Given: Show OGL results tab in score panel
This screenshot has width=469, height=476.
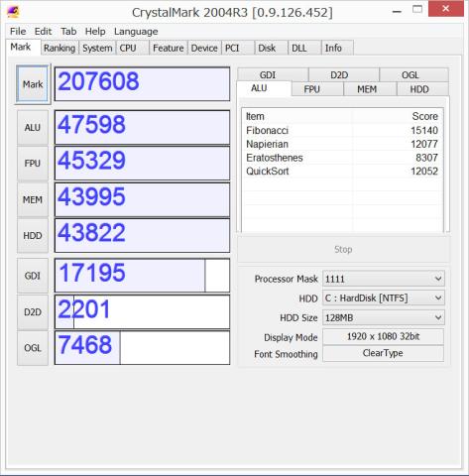Looking at the screenshot, I should point(414,74).
